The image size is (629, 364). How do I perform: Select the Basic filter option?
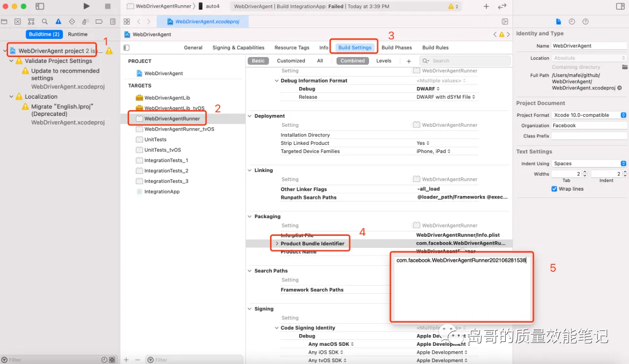point(258,61)
